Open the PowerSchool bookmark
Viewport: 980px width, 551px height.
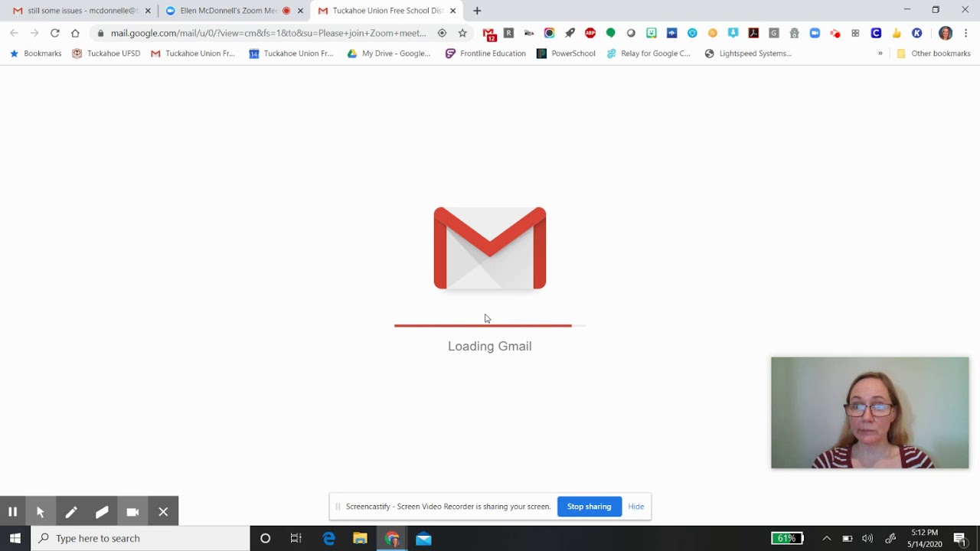click(x=566, y=54)
